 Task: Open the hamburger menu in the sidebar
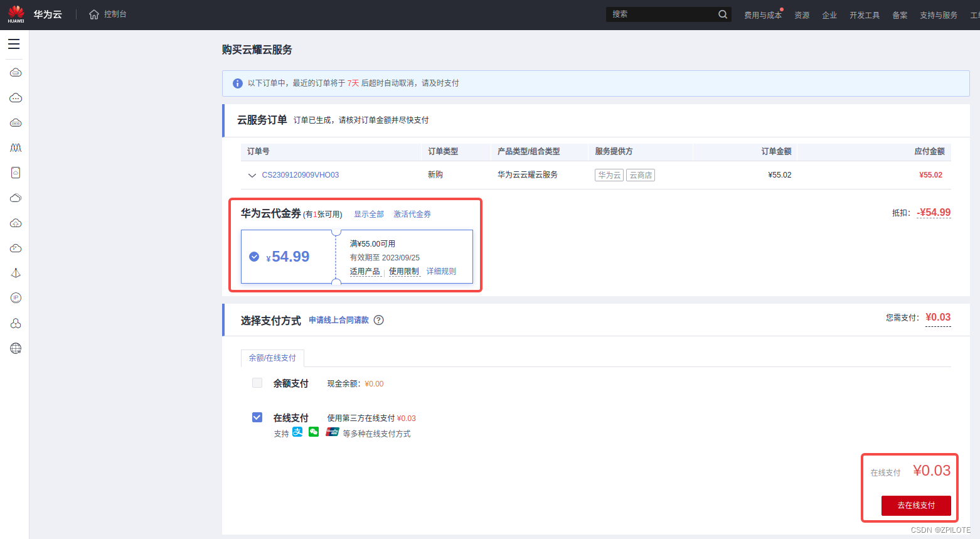14,44
